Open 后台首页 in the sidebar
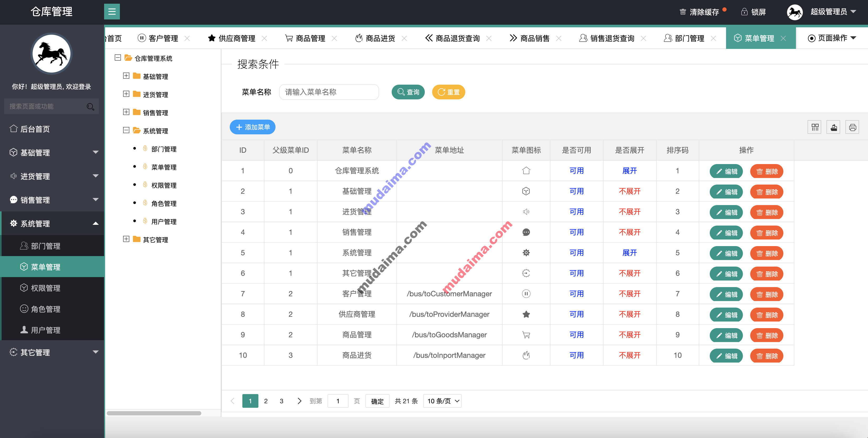Screen dimensions: 868x438 coord(52,129)
